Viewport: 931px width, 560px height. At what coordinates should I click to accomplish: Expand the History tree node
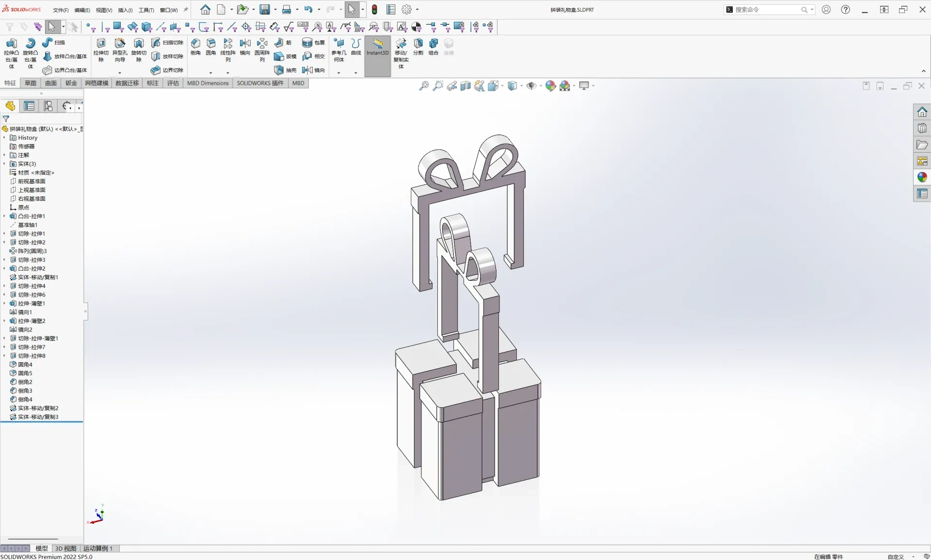4,138
